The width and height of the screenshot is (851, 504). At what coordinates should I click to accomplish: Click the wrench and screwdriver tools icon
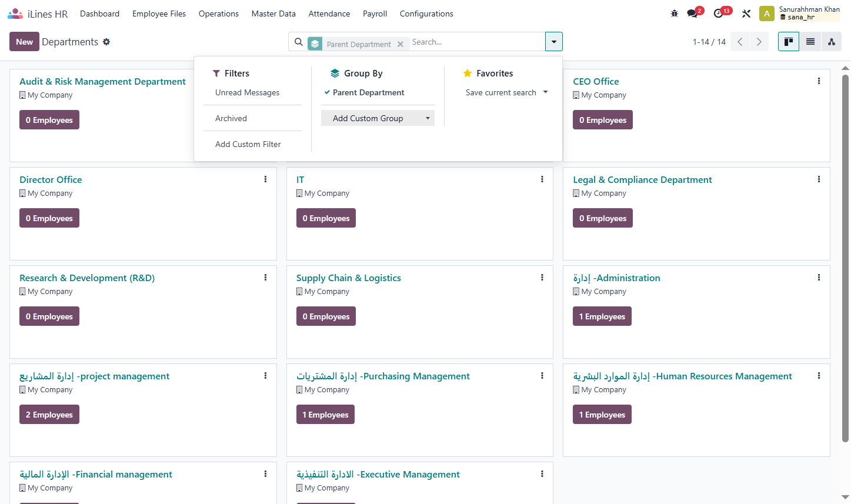746,14
